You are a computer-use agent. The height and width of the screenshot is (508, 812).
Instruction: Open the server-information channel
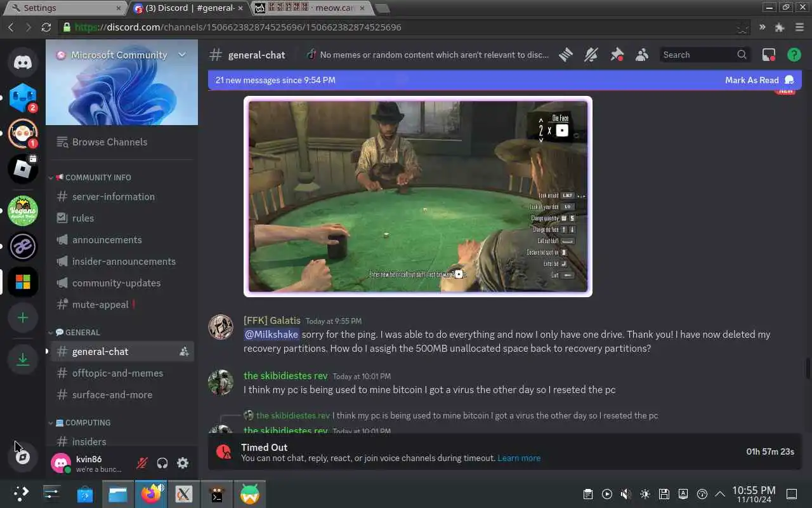[122, 197]
